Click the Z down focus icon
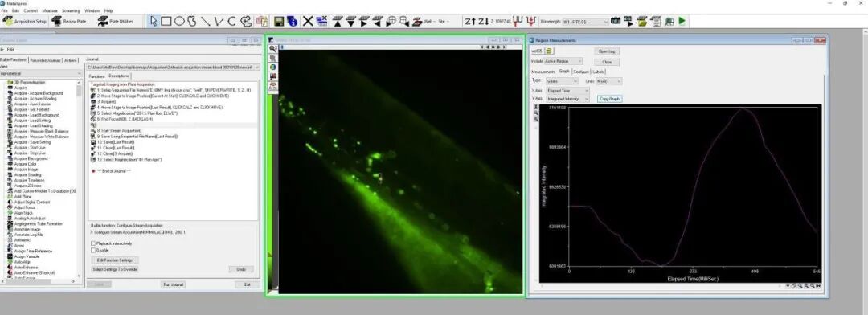Image resolution: width=868 pixels, height=315 pixels. [483, 21]
